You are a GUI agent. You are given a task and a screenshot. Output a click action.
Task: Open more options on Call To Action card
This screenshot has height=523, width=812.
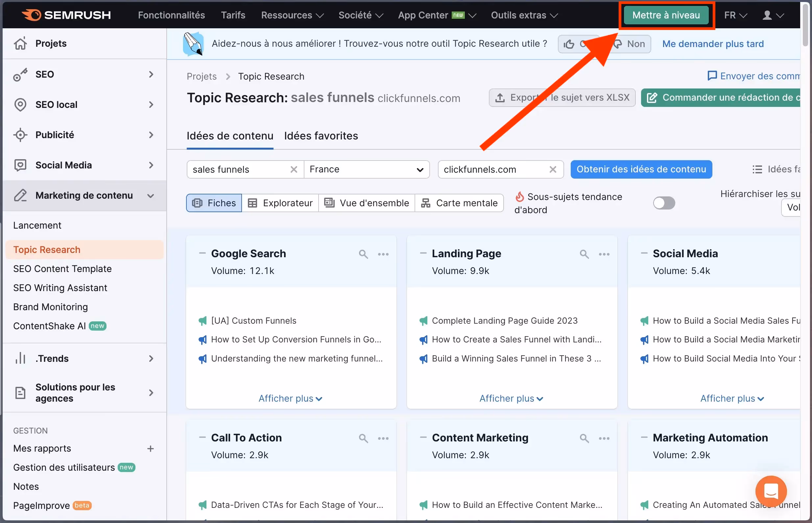[x=383, y=438]
